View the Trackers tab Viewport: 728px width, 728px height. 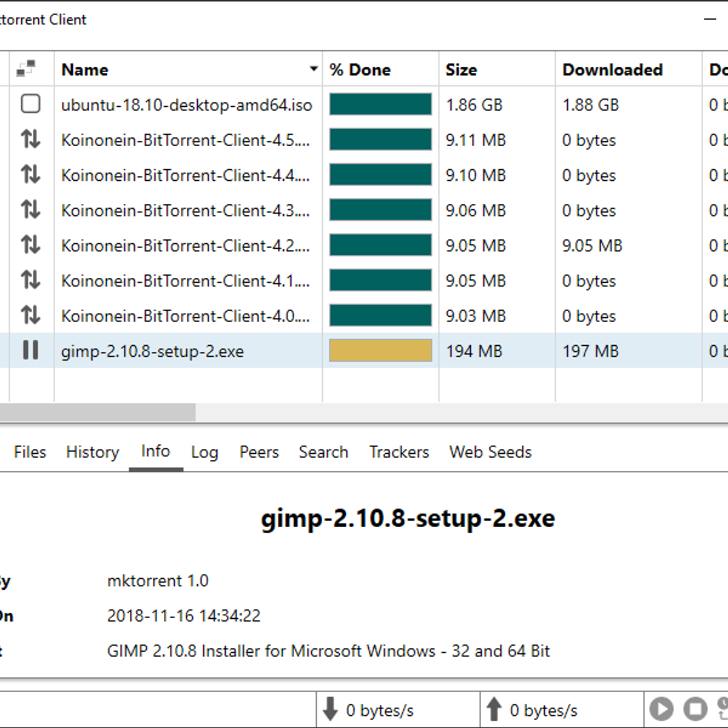[x=399, y=452]
